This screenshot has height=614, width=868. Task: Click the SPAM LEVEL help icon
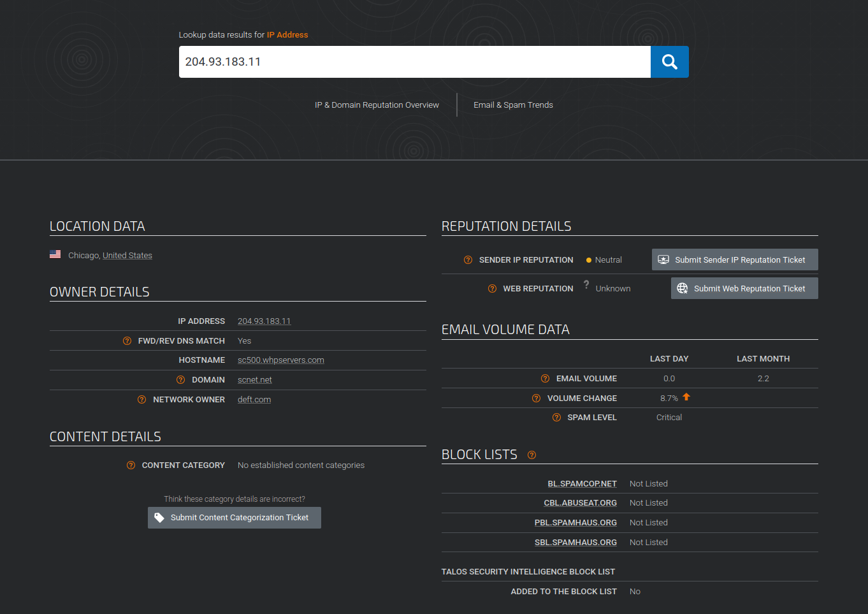pyautogui.click(x=556, y=417)
